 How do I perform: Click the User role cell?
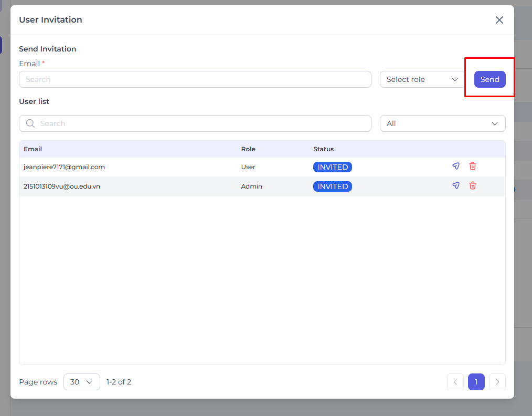pyautogui.click(x=248, y=167)
